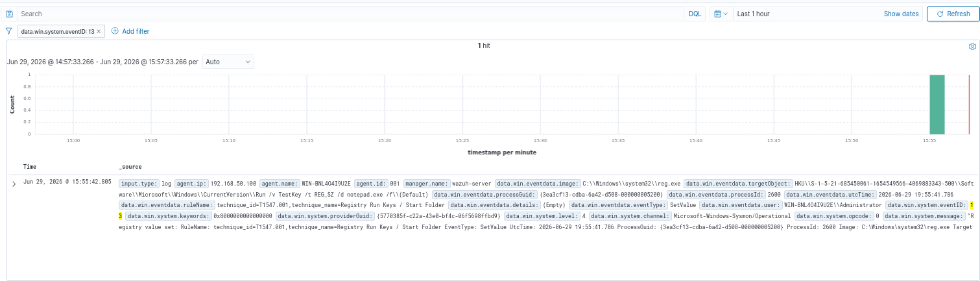Select the data.win.eventdata.targetObject field label
Image resolution: width=980 pixels, height=281 pixels.
[x=737, y=184]
